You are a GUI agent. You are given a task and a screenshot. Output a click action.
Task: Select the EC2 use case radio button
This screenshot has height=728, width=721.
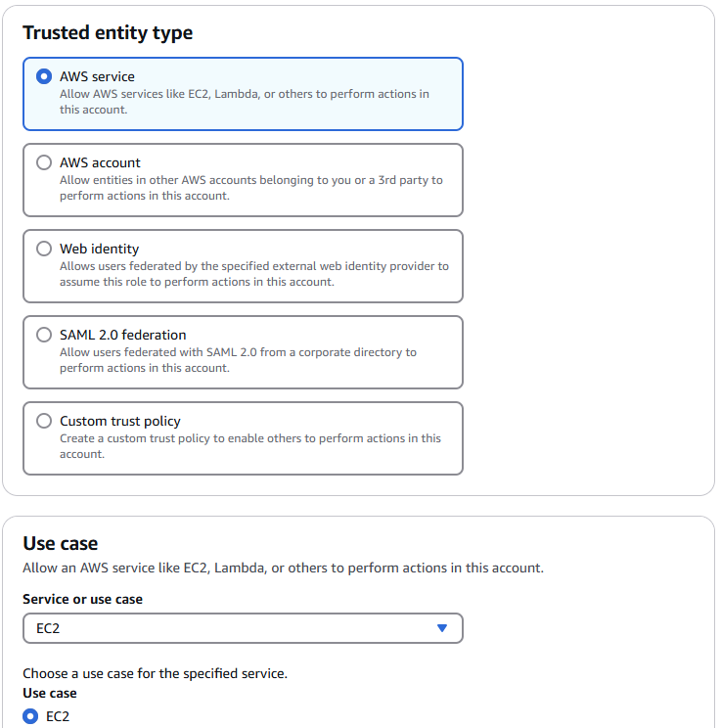pos(30,716)
